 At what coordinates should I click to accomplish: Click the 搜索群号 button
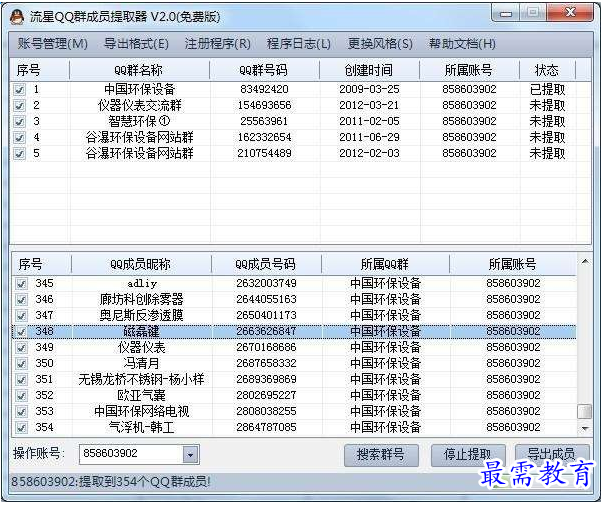[381, 455]
